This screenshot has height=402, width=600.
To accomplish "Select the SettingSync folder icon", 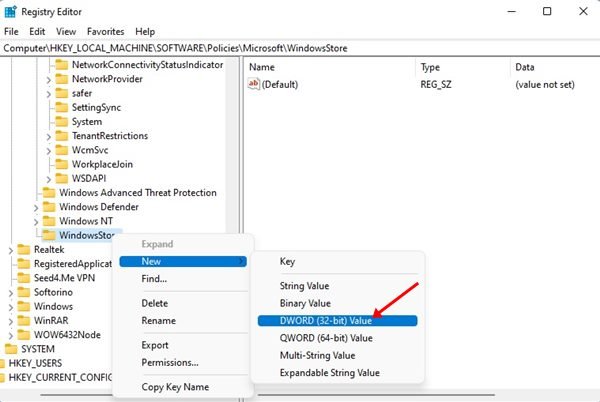I will point(61,107).
